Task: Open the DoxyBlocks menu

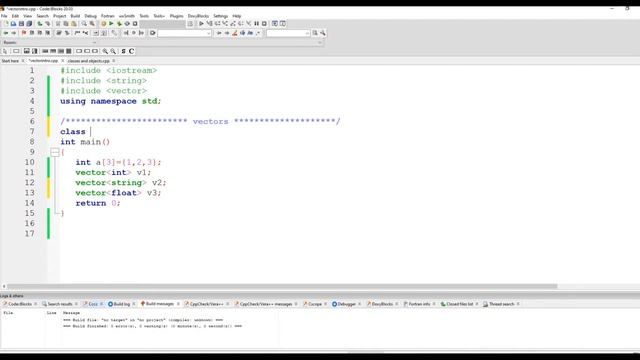Action: click(198, 16)
